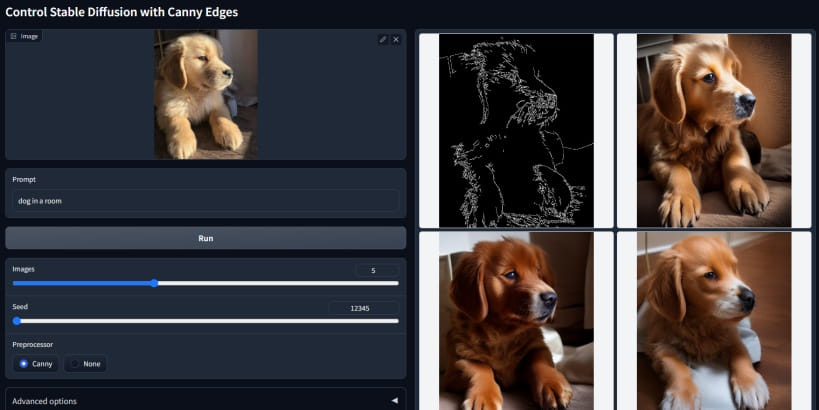Click the Images slider handle
Image resolution: width=819 pixels, height=410 pixels.
[154, 283]
